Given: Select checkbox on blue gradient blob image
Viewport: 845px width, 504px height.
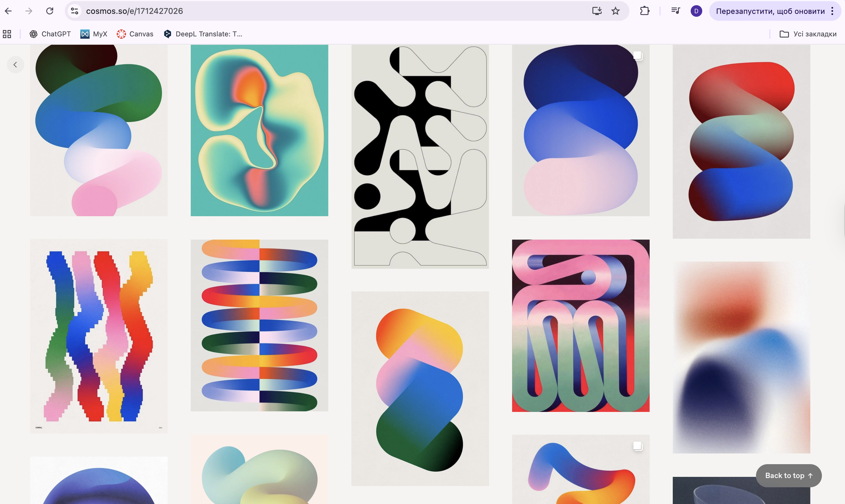Looking at the screenshot, I should (x=637, y=56).
